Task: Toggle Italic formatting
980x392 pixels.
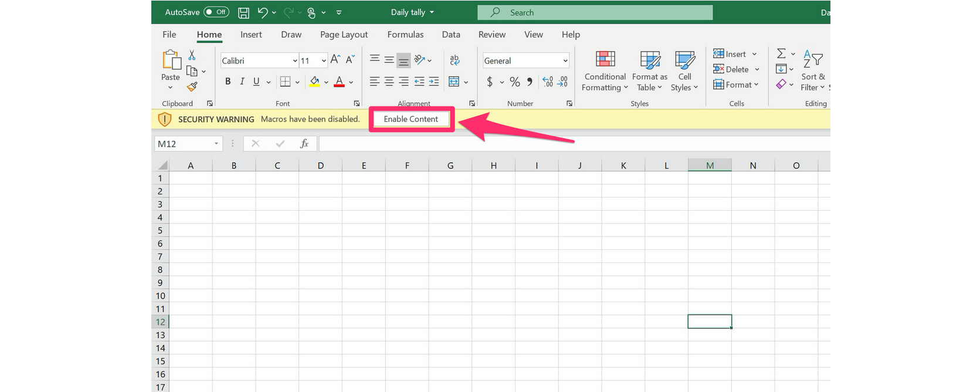Action: (x=242, y=82)
